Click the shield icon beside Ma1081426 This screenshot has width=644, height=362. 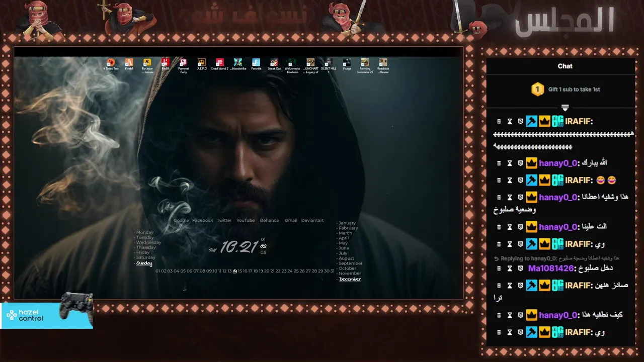coord(520,268)
